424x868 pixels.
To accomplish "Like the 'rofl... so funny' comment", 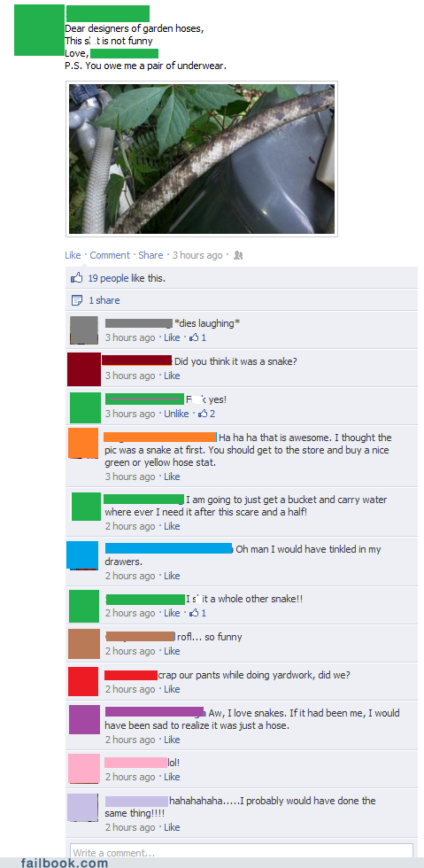I will coord(172,651).
